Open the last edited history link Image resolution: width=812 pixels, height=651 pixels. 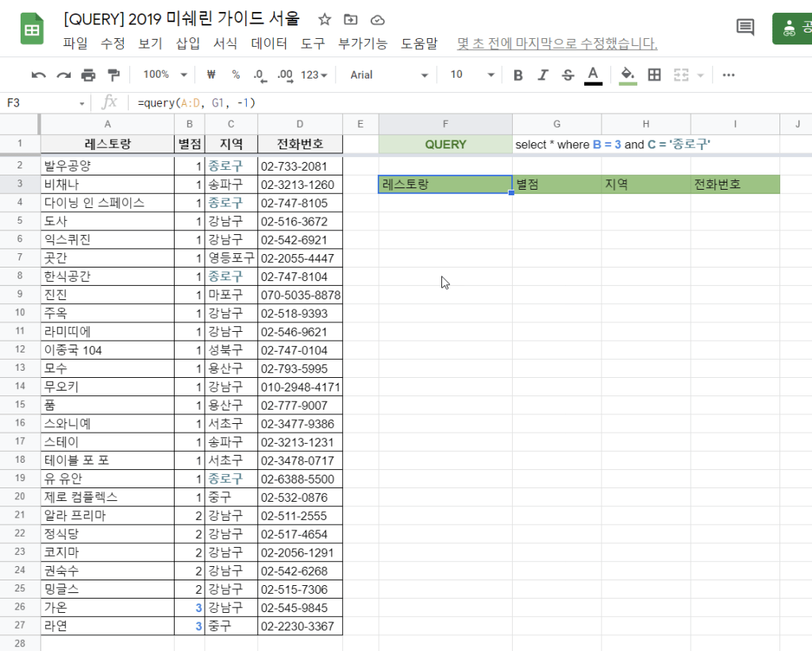(556, 44)
